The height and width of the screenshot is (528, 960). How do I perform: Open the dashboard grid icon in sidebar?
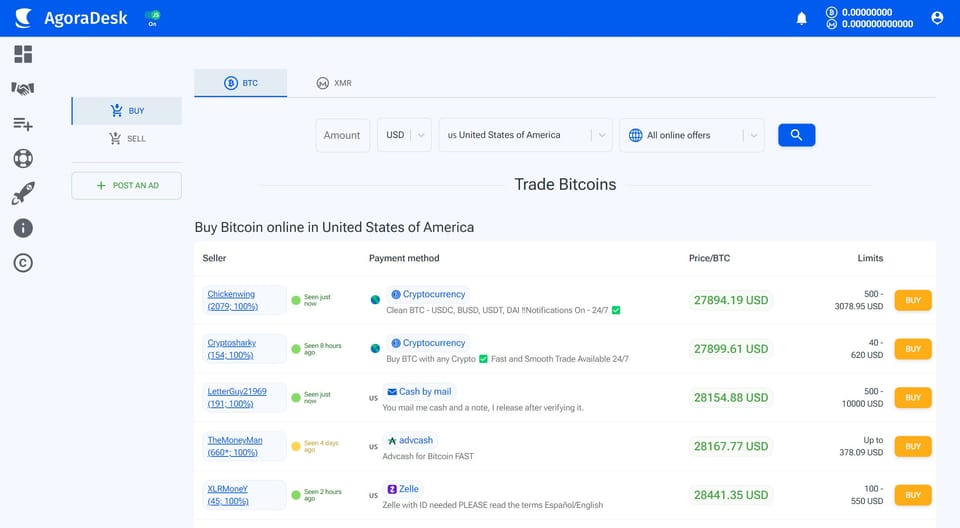(23, 55)
